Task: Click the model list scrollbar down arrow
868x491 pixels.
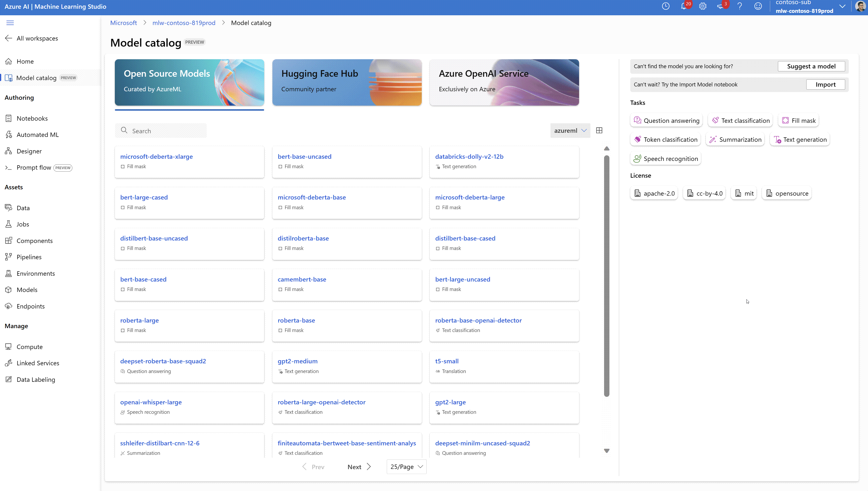Action: tap(607, 451)
